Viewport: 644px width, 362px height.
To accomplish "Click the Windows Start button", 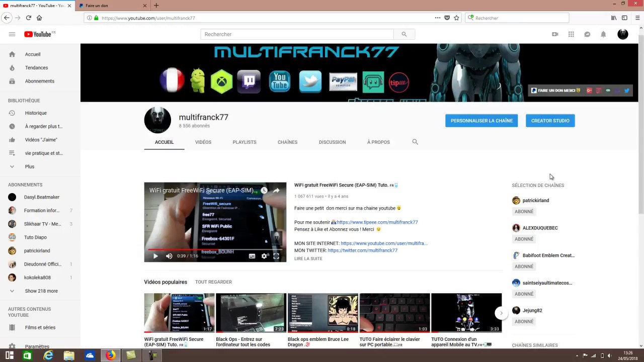I will click(9, 355).
